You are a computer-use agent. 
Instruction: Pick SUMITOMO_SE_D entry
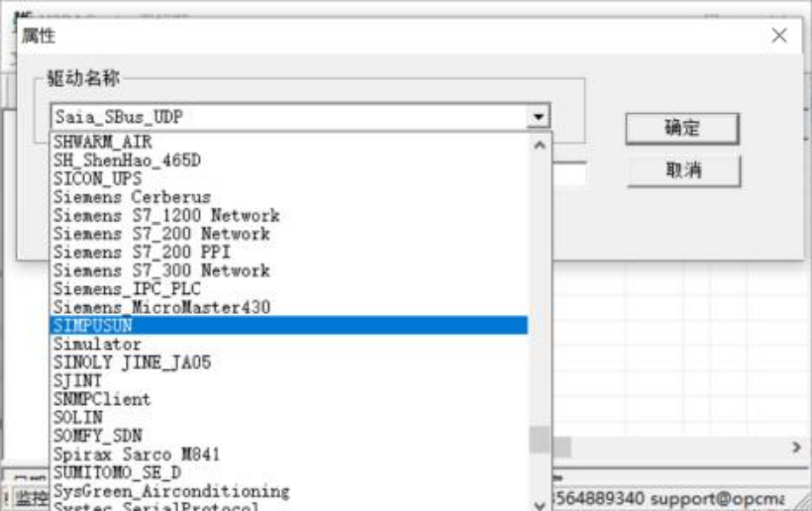click(x=289, y=472)
